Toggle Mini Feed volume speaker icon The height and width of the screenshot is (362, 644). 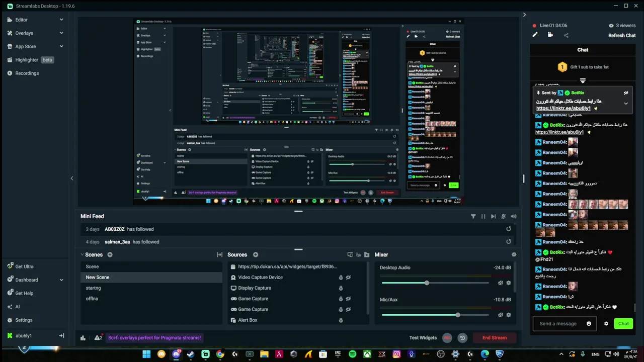(x=514, y=216)
